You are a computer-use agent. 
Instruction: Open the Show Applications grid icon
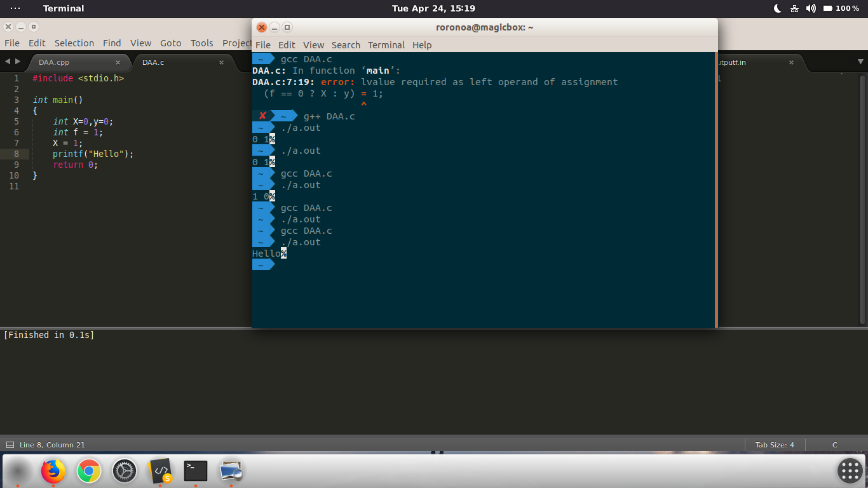pyautogui.click(x=850, y=471)
